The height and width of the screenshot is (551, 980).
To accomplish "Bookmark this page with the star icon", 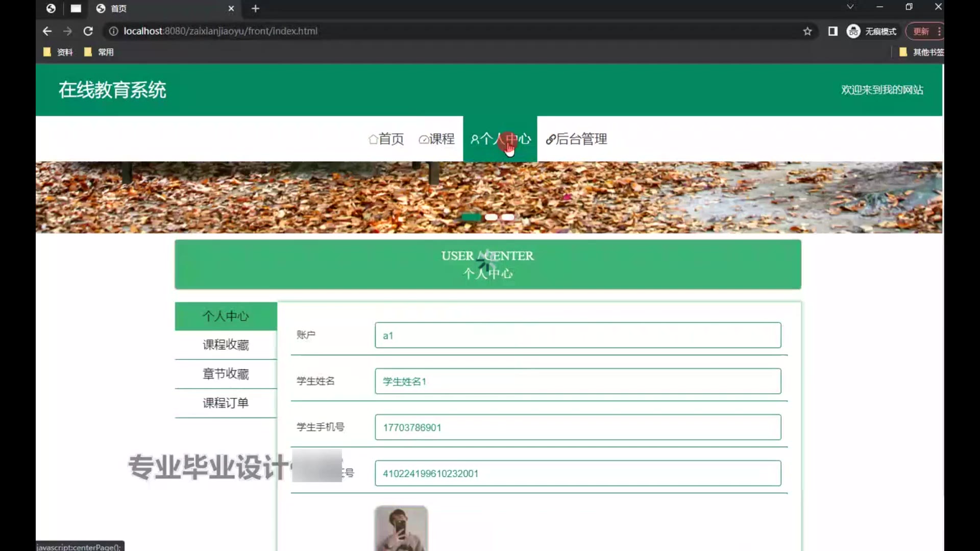I will point(807,31).
